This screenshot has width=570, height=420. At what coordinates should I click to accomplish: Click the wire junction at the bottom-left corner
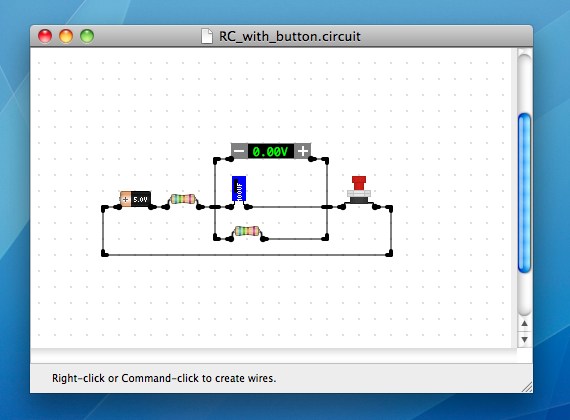pyautogui.click(x=105, y=253)
